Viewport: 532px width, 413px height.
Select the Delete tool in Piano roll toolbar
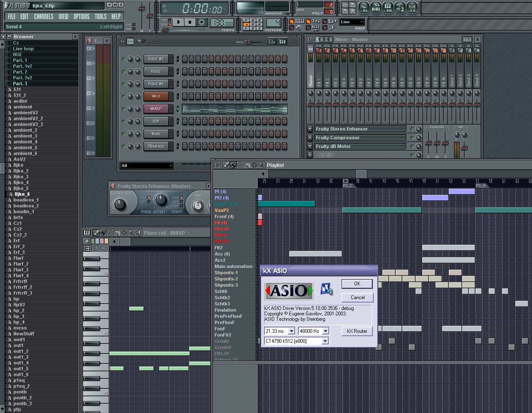(110, 233)
